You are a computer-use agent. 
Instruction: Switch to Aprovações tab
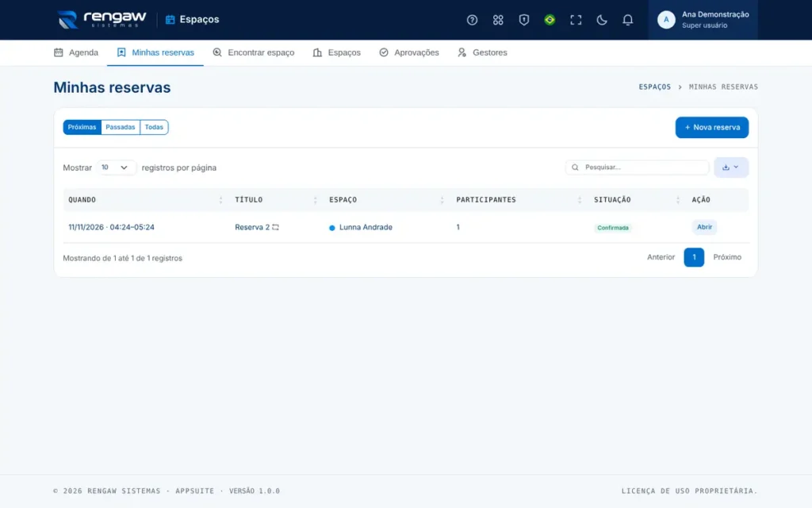click(409, 52)
